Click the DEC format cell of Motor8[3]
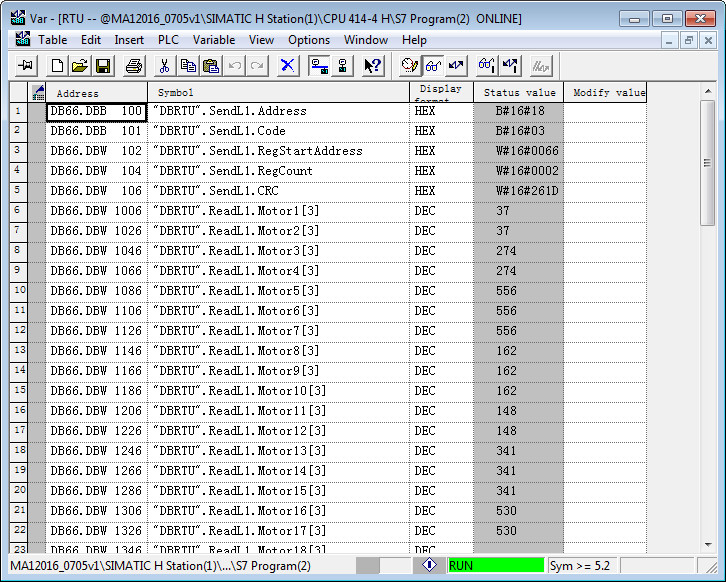726x582 pixels. pos(442,351)
